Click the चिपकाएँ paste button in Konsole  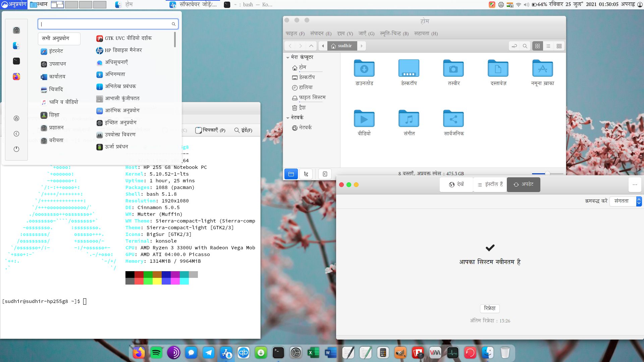tap(211, 130)
